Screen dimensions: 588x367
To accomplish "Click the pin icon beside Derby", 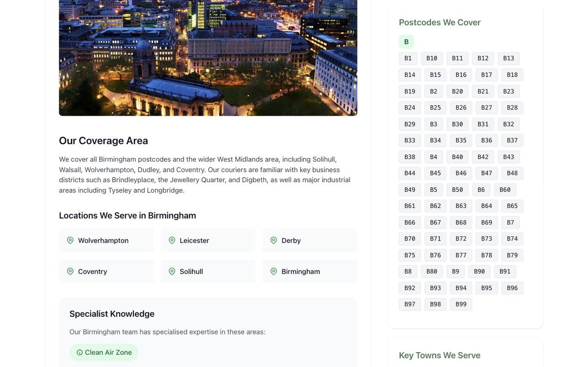I will [274, 240].
